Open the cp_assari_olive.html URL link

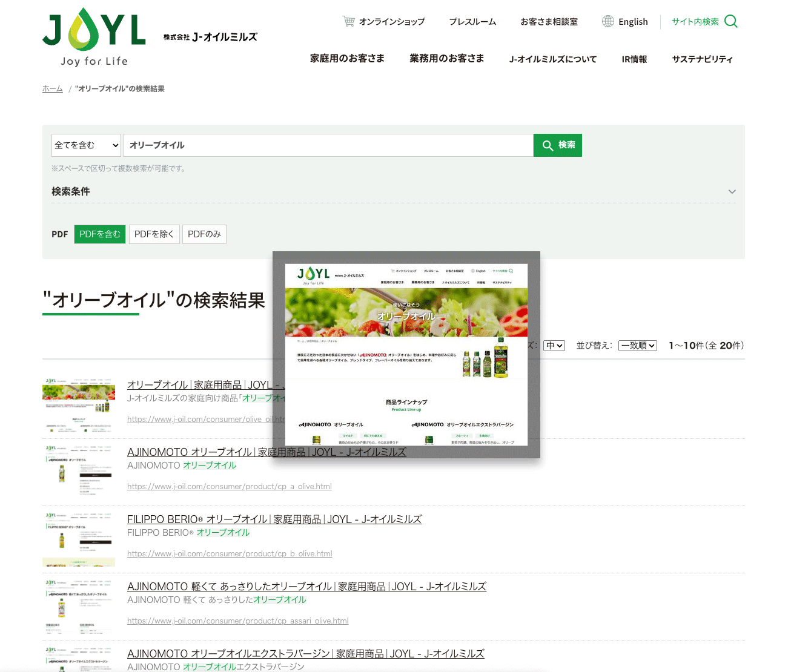coord(238,621)
